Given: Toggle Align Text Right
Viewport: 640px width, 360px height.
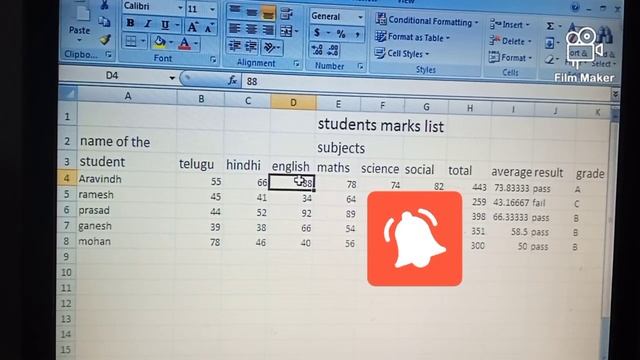Looking at the screenshot, I should click(269, 30).
